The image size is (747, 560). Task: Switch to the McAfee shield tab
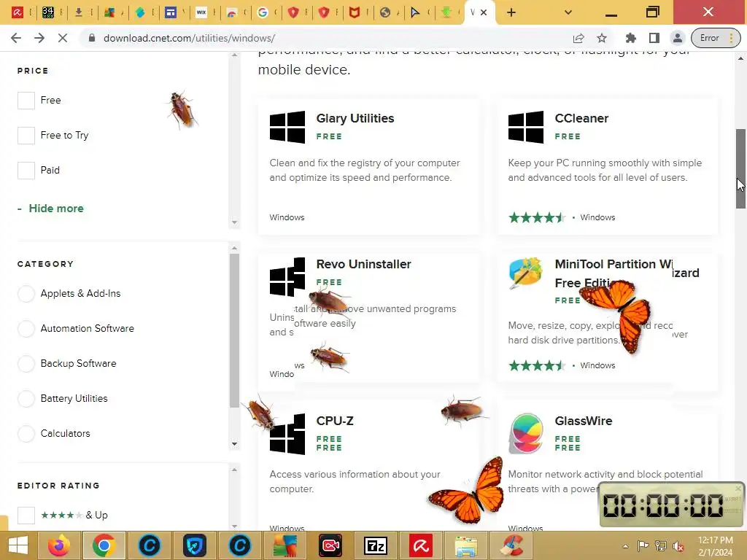355,12
